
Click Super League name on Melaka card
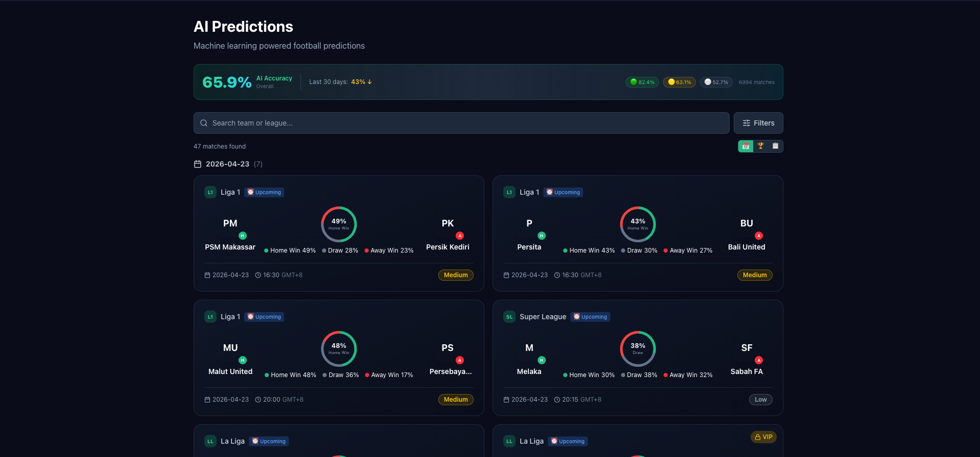coord(543,317)
